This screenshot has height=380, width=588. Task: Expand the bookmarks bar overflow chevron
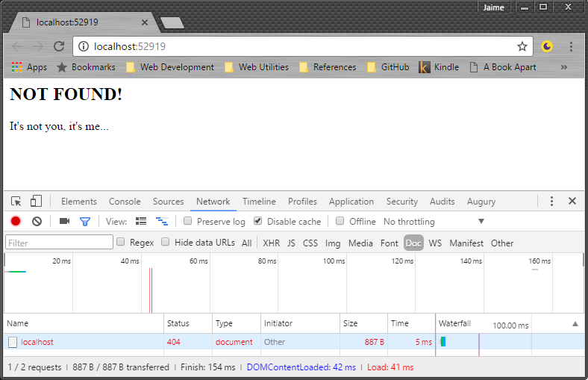(563, 67)
